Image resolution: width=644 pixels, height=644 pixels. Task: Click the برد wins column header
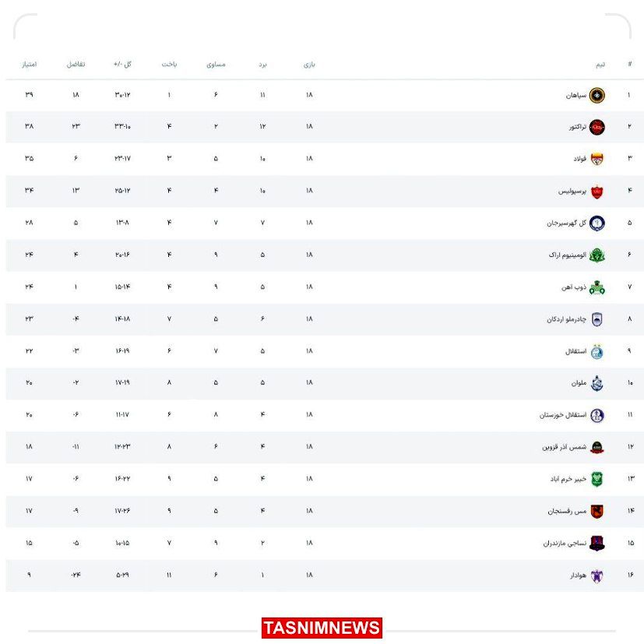pyautogui.click(x=262, y=64)
